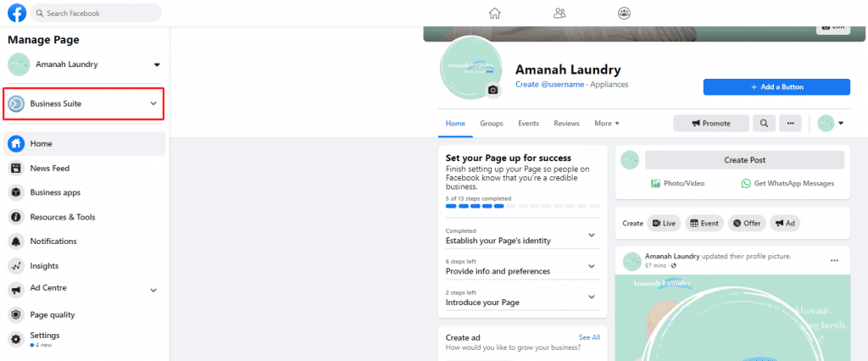The height and width of the screenshot is (361, 868).
Task: Expand the Business Suite chevron
Action: point(154,103)
